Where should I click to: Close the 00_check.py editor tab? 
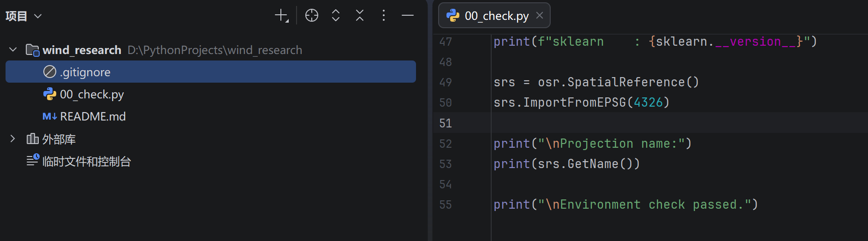click(540, 16)
